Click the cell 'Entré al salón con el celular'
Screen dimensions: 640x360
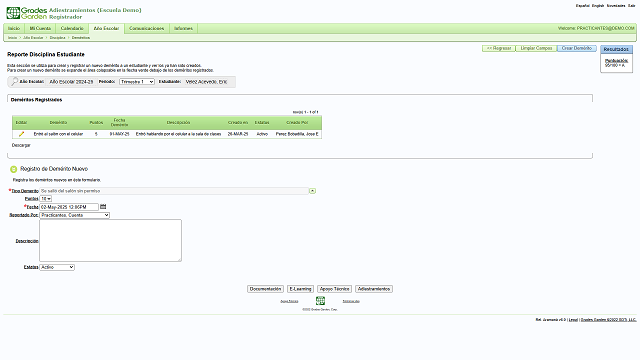click(x=58, y=134)
